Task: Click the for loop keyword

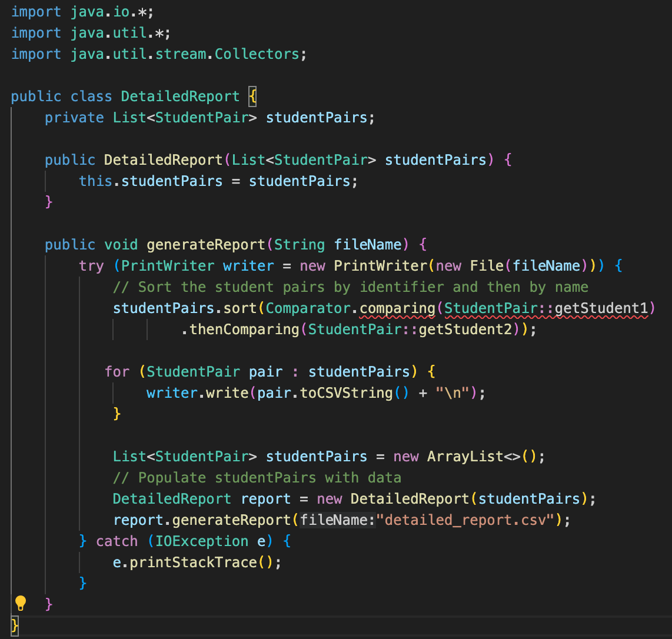Action: [x=117, y=371]
